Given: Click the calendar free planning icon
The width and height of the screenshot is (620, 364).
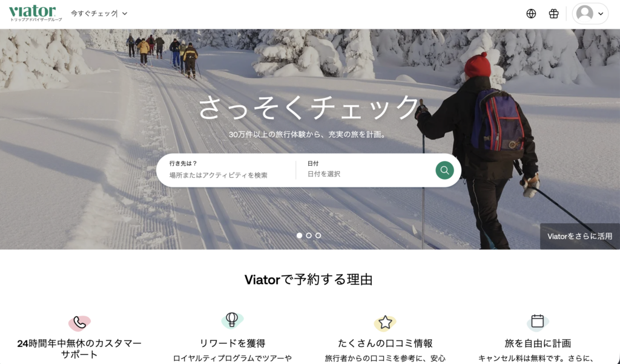Looking at the screenshot, I should pyautogui.click(x=538, y=321).
